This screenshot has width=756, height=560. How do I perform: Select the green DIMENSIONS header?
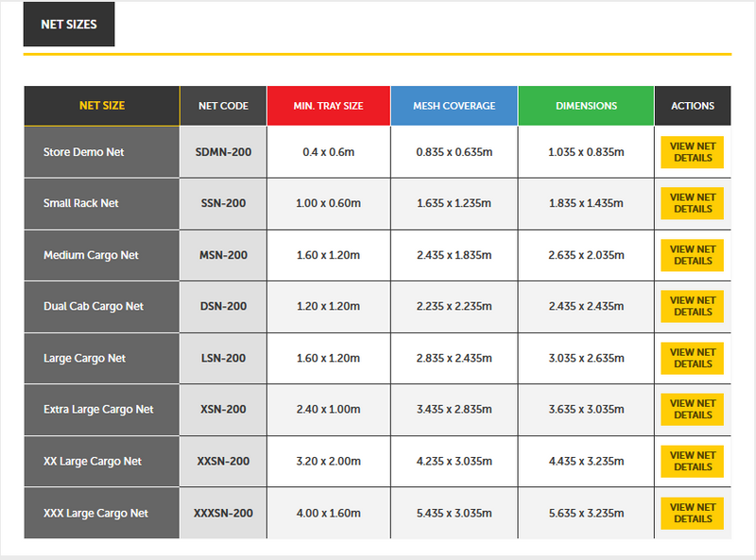tap(586, 106)
